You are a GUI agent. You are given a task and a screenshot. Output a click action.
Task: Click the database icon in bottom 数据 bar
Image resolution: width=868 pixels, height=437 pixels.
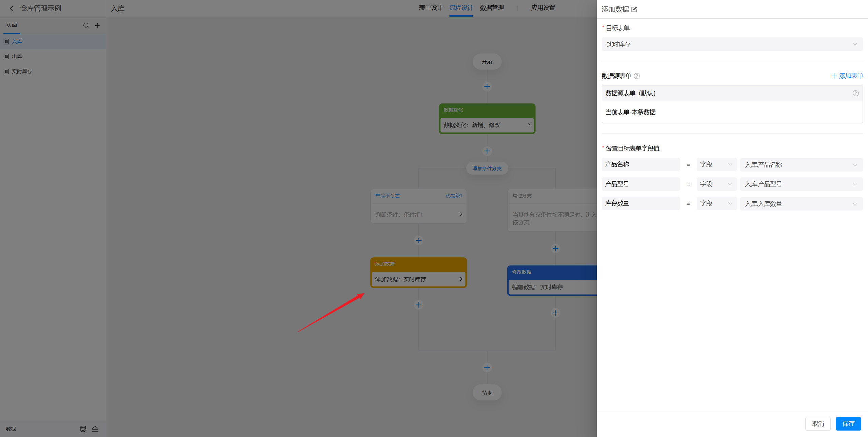83,429
